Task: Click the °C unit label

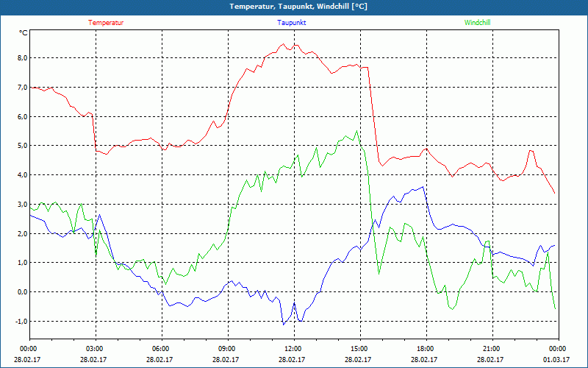Action: click(23, 33)
